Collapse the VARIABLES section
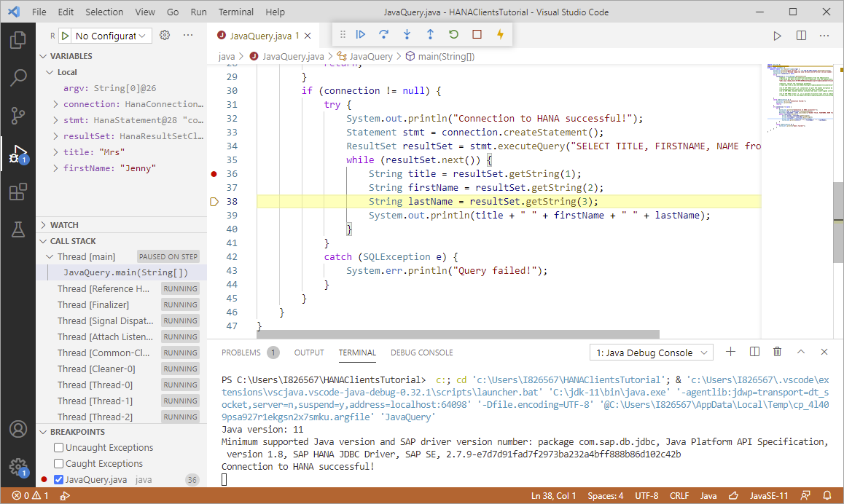This screenshot has height=504, width=844. pos(44,56)
